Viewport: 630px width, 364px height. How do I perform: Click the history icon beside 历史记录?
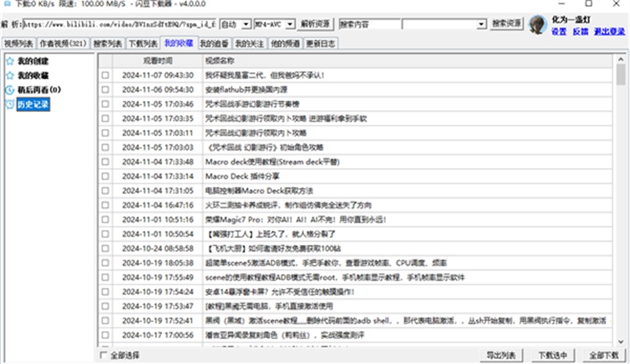tap(10, 104)
